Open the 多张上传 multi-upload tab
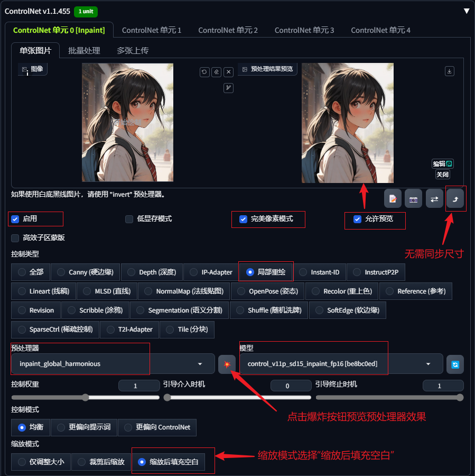The image size is (475, 476). 133,51
